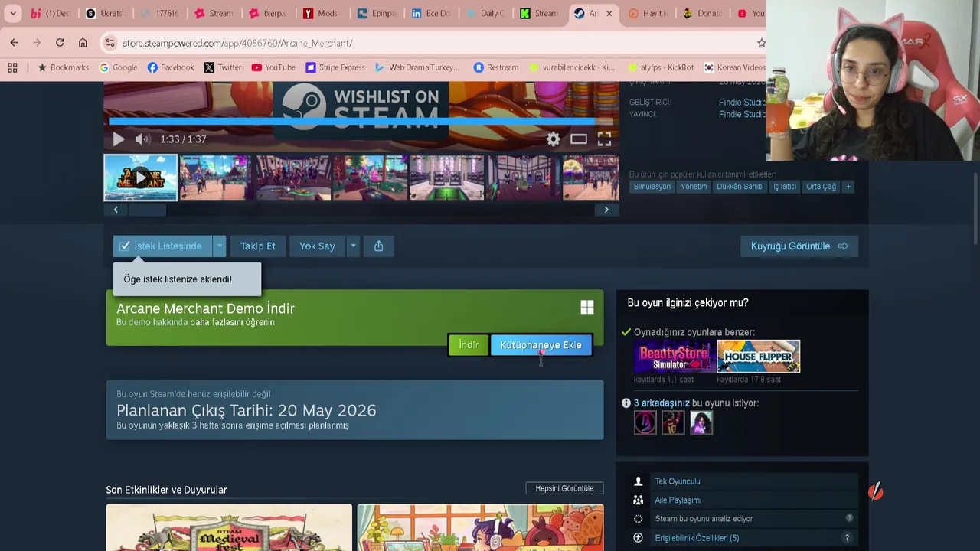Click Kütüphaneye Ekle button
This screenshot has height=551, width=980.
click(541, 345)
